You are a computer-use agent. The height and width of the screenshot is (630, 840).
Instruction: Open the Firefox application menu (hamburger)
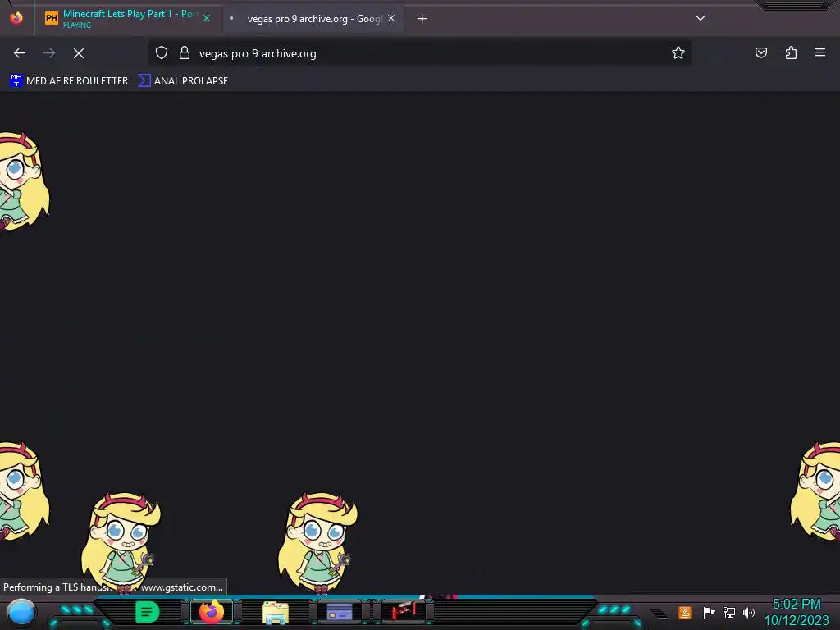(820, 52)
